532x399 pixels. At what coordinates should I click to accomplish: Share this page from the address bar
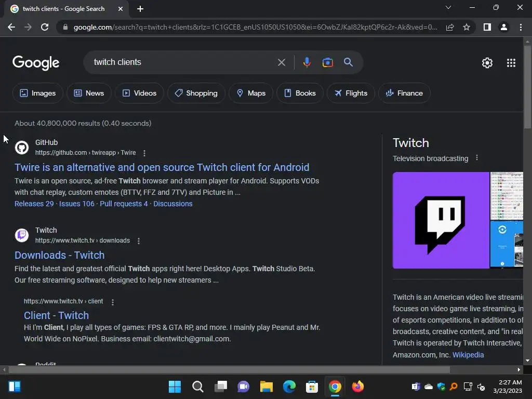coord(450,27)
